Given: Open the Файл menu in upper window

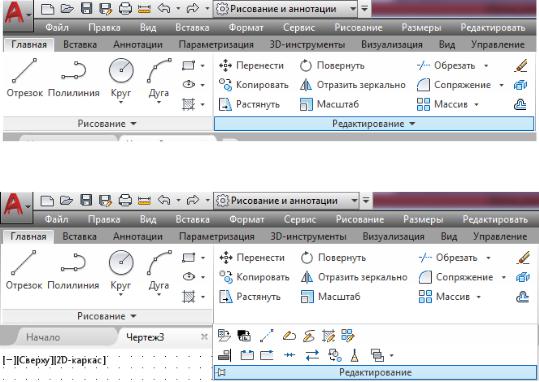Looking at the screenshot, I should tap(57, 28).
